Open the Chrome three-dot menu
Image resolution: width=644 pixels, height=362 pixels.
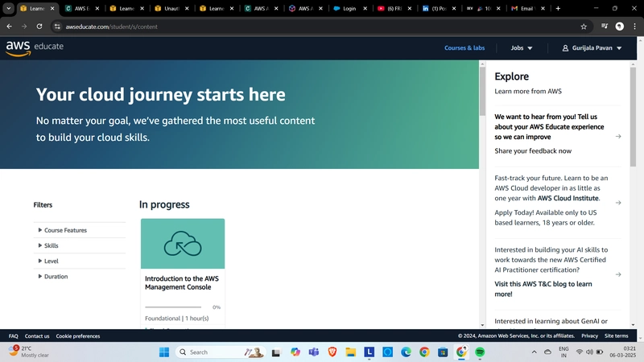635,27
